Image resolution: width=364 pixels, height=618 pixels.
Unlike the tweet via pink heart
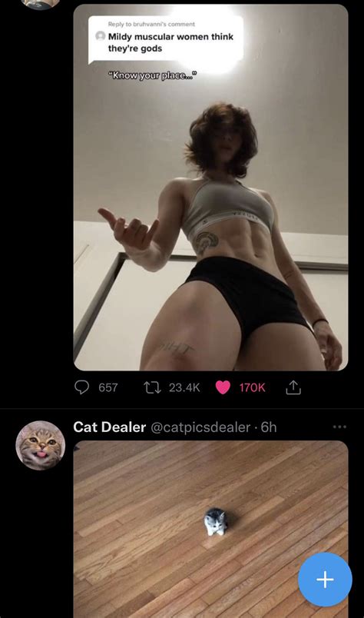click(x=223, y=388)
